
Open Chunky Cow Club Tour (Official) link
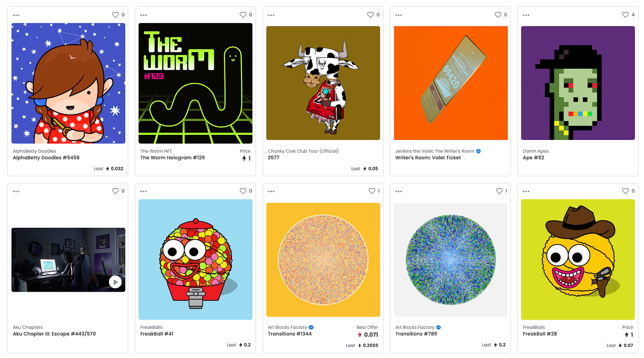click(x=303, y=151)
